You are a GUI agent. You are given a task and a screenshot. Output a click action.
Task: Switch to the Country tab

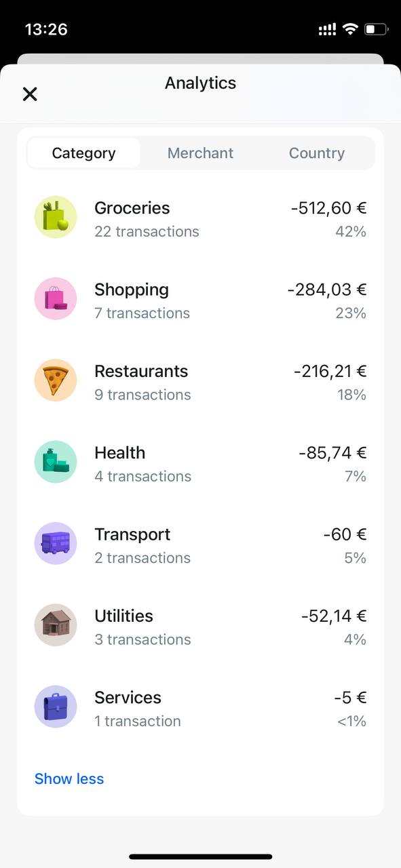317,153
